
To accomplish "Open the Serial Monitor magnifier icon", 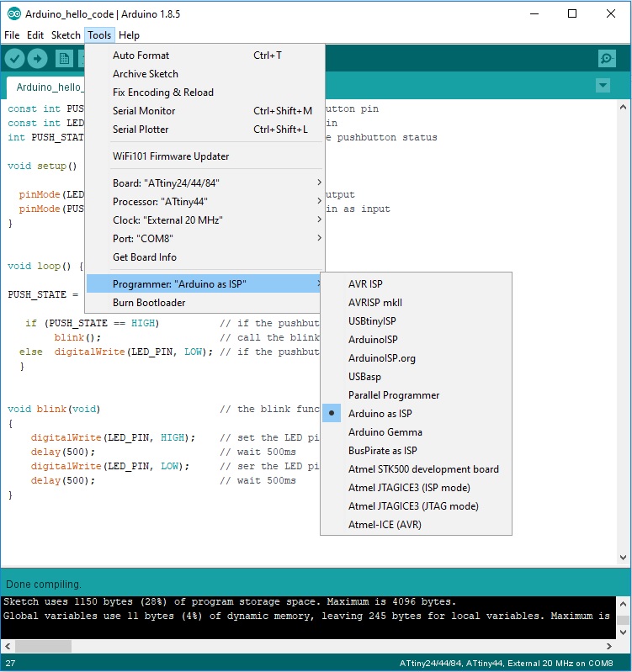I will click(x=607, y=58).
